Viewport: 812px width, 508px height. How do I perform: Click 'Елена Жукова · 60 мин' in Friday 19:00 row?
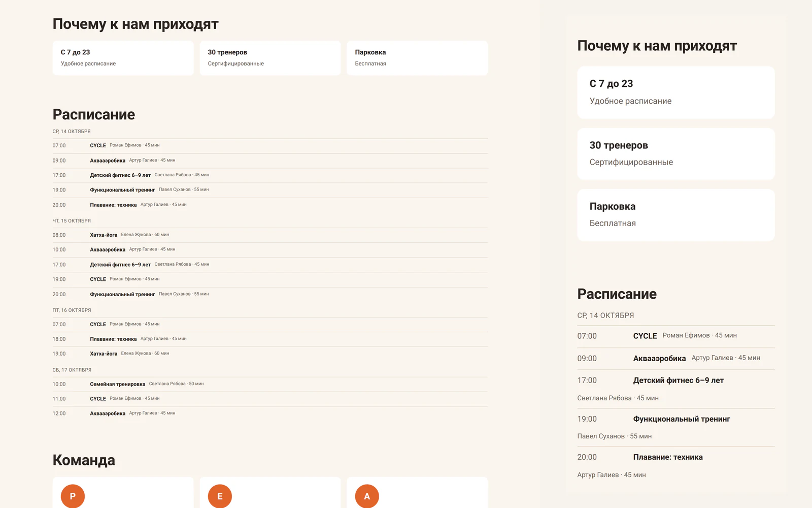click(x=145, y=354)
